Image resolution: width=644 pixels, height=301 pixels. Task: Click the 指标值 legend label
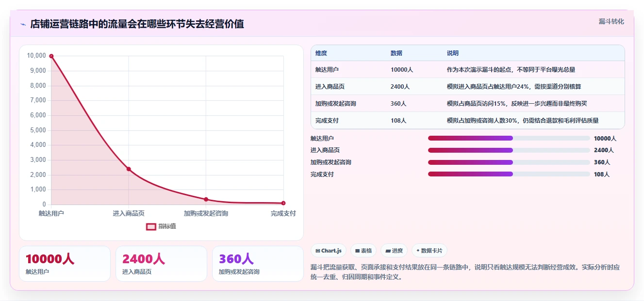(167, 226)
